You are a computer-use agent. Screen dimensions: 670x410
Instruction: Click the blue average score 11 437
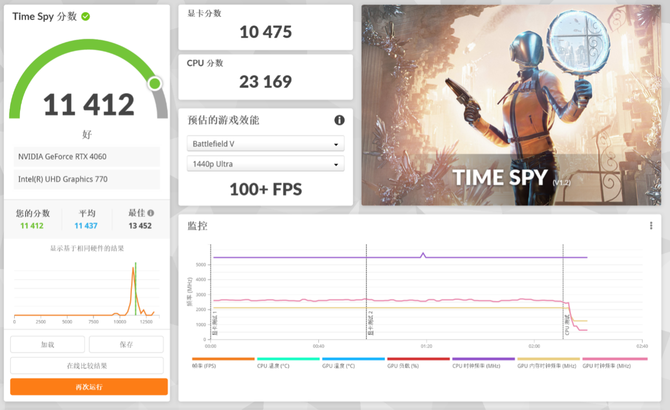pos(86,226)
